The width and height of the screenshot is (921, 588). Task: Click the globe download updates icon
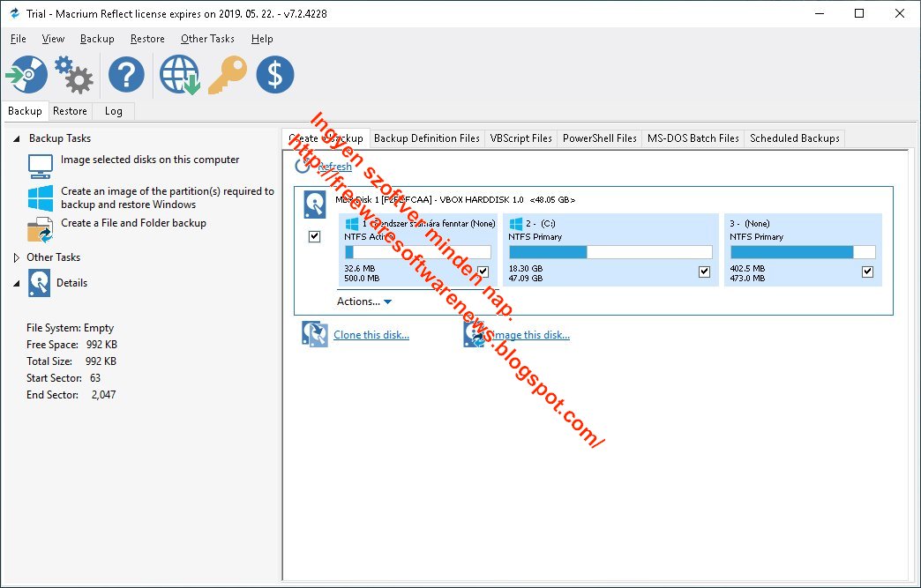click(180, 75)
